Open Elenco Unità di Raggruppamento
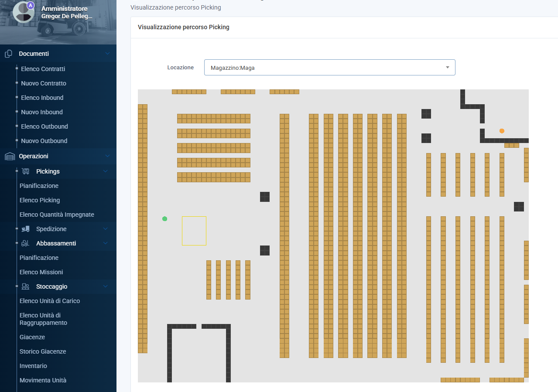 [x=44, y=319]
